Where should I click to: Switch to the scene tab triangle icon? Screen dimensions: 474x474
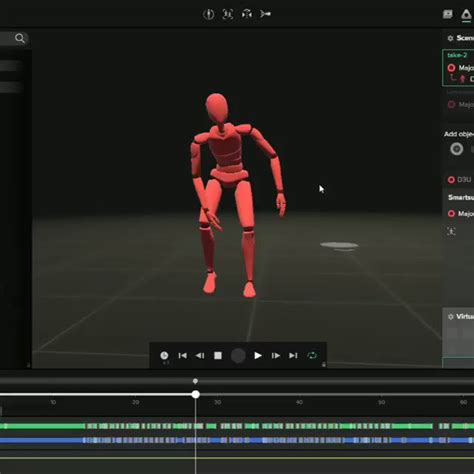point(466,15)
